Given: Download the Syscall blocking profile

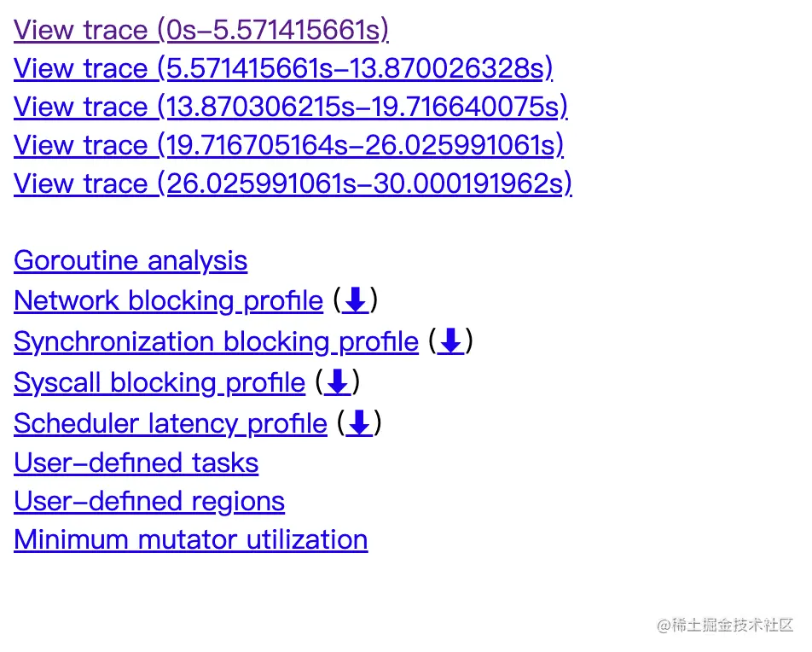Looking at the screenshot, I should click(x=338, y=382).
